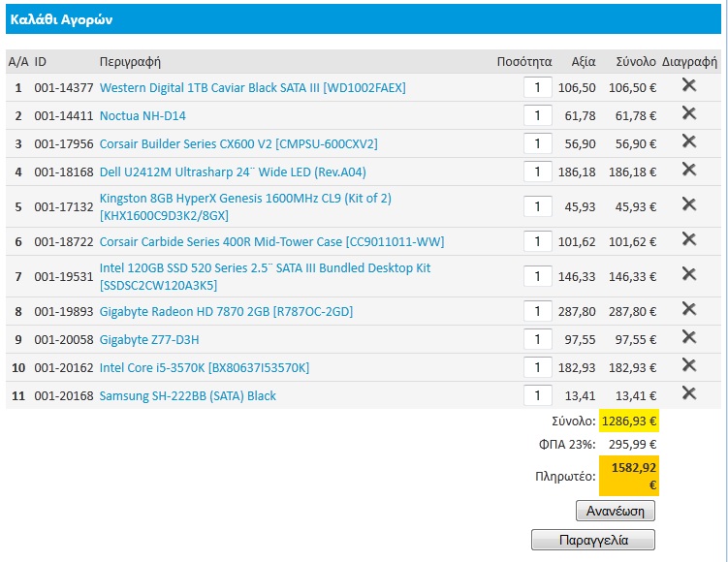Delete the Corsair CX600 V2 item
This screenshot has width=728, height=562.
click(x=689, y=141)
